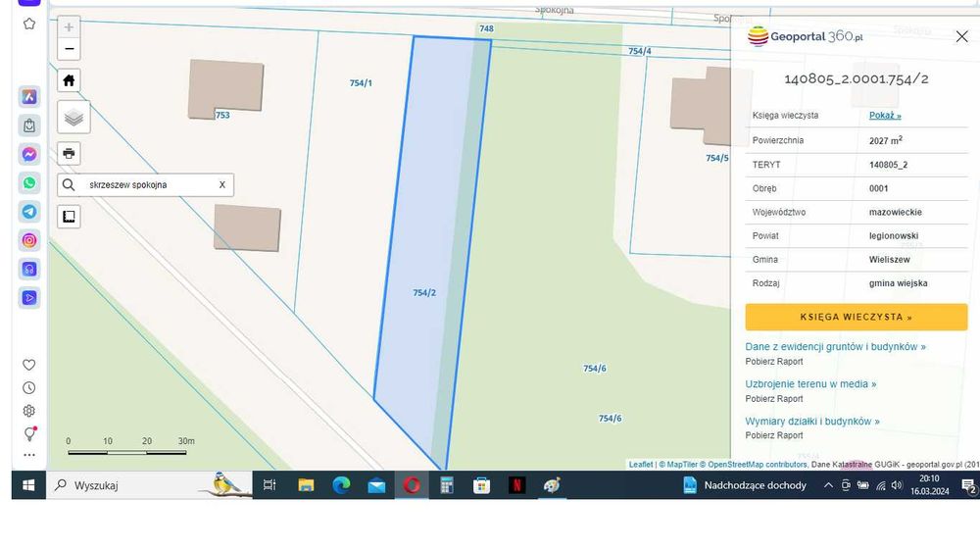This screenshot has height=551, width=980.
Task: Click the Geoportal360.pl logo
Action: 805,37
